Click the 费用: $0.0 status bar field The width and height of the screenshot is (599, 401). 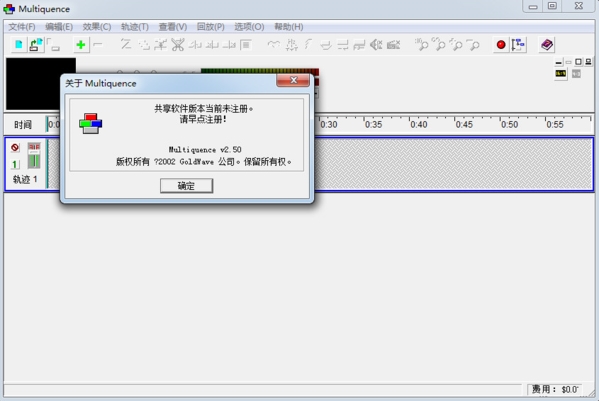[554, 390]
